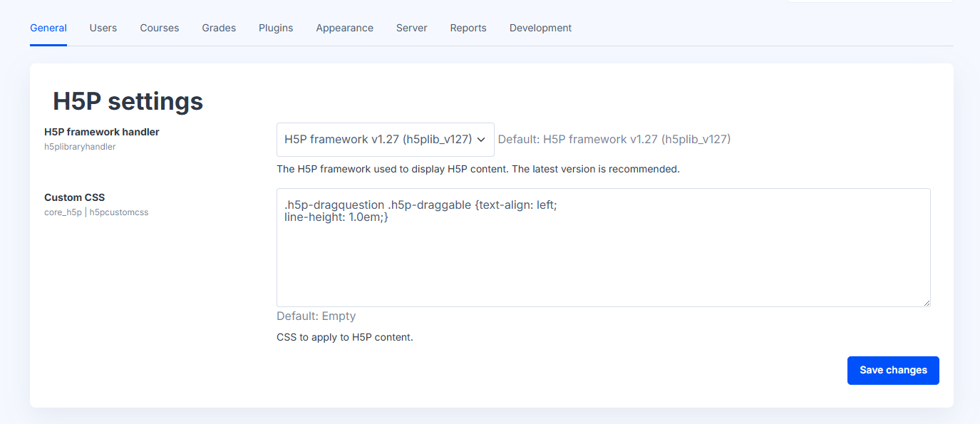This screenshot has width=980, height=424.
Task: Open the Development tab
Action: pyautogui.click(x=540, y=28)
